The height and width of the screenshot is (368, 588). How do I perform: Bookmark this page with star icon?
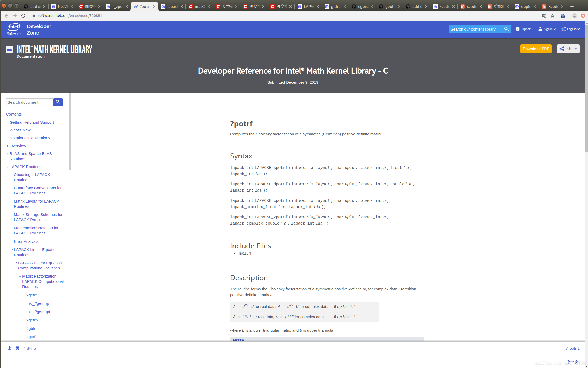552,16
